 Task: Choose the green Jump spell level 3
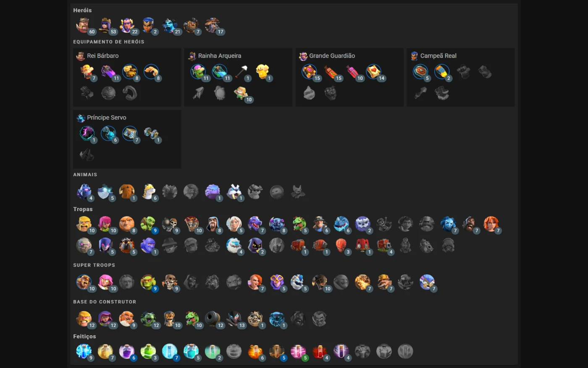(148, 351)
